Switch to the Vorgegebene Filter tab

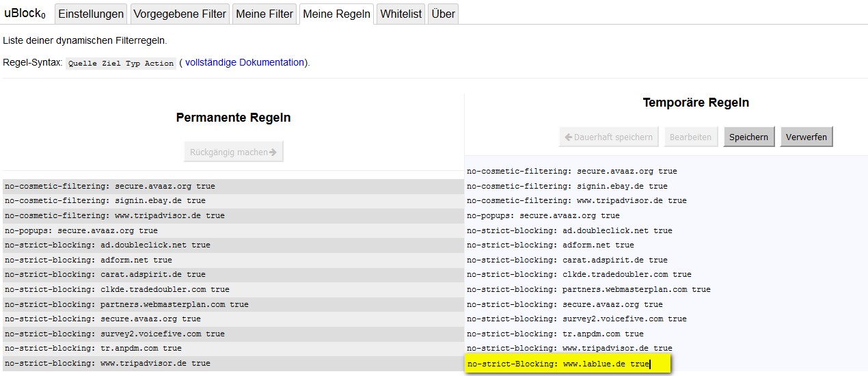pyautogui.click(x=180, y=14)
